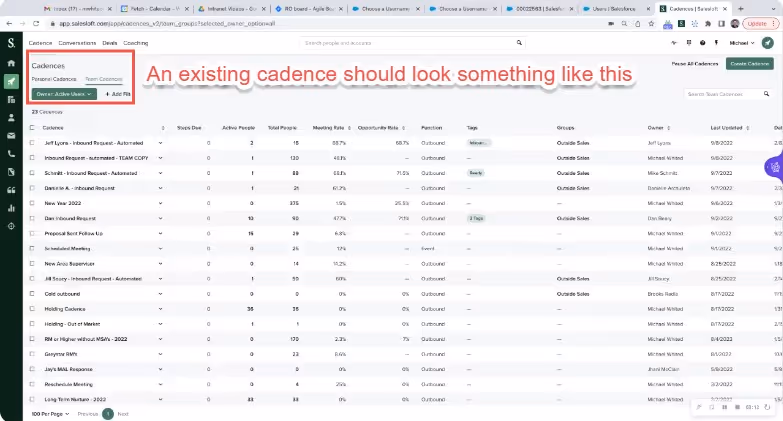The image size is (783, 421).
Task: Open browser extensions puzzle icon
Action: [x=708, y=23]
